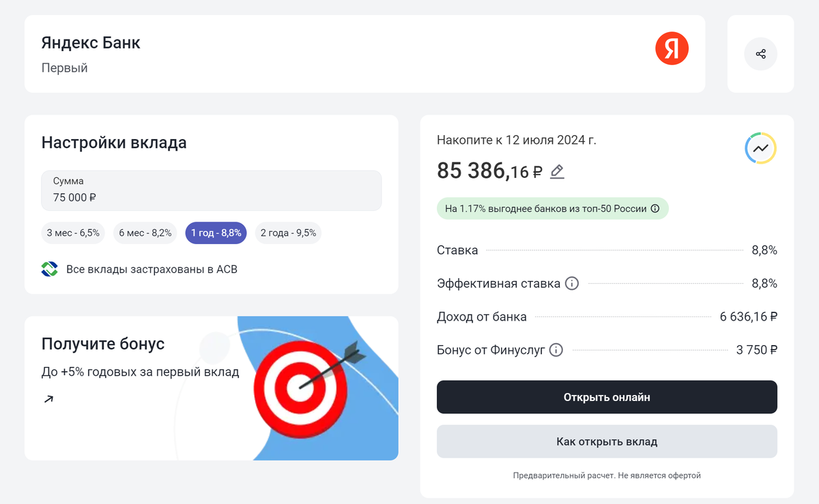This screenshot has width=819, height=504.
Task: Show info about top-50 banks comparison
Action: (655, 209)
